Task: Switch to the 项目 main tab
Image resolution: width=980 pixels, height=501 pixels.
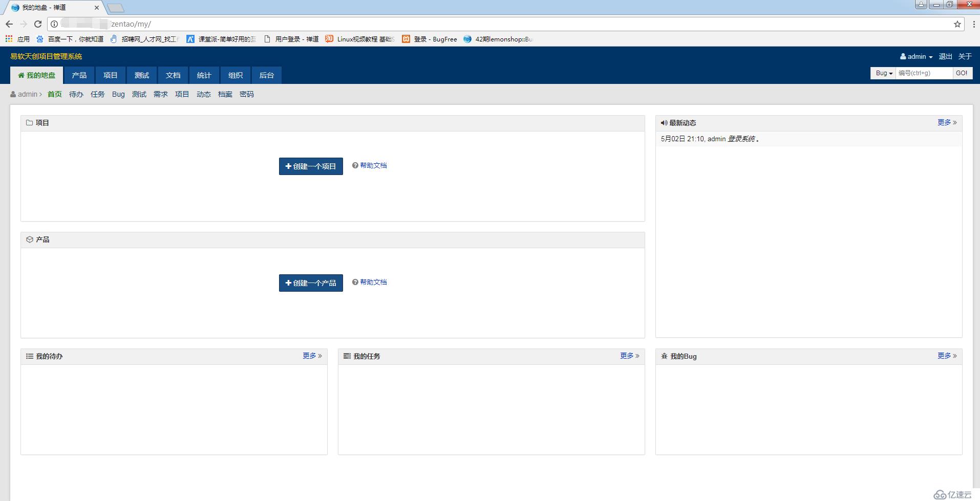Action: click(111, 75)
